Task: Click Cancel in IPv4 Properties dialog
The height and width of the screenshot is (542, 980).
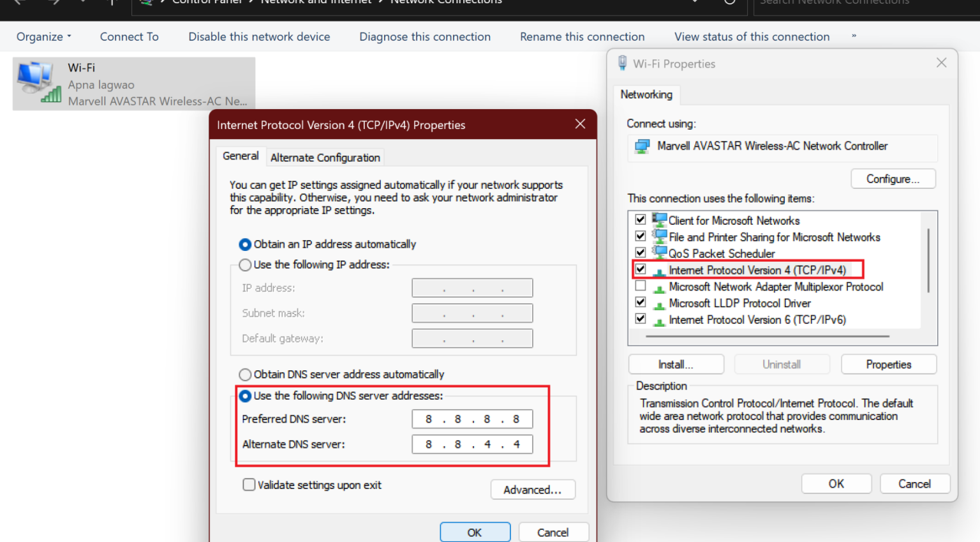Action: pos(553,532)
